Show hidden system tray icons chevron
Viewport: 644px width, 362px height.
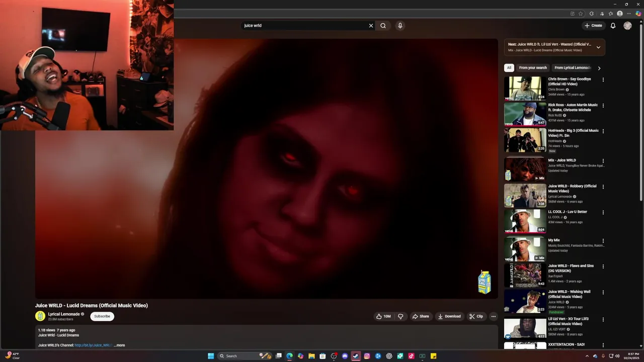[x=587, y=356]
